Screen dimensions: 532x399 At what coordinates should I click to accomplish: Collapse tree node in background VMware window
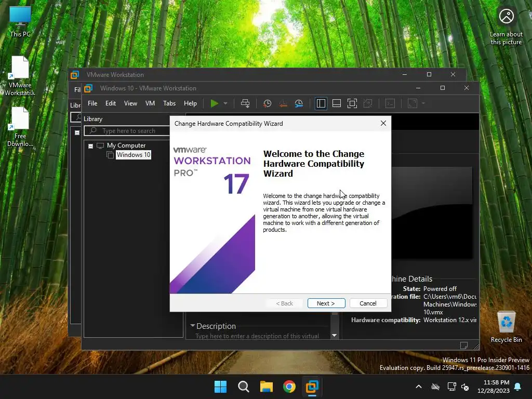[x=77, y=132]
